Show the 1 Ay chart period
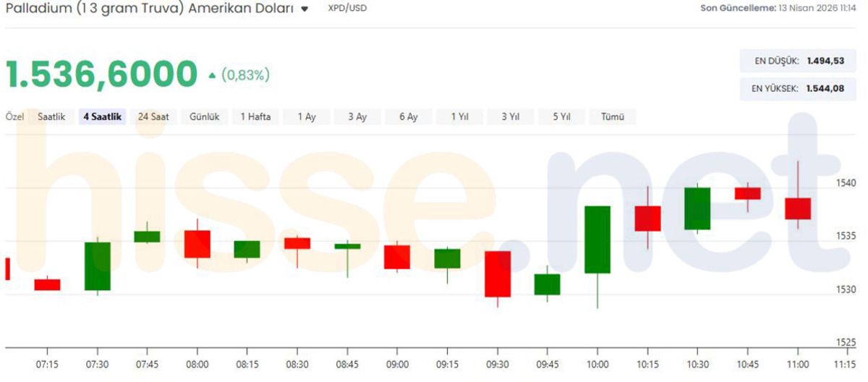 (307, 116)
